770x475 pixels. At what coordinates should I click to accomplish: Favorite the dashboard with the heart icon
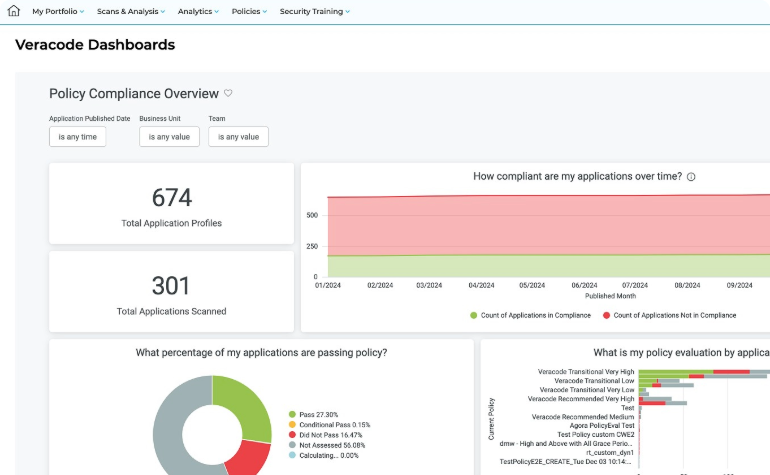tap(228, 93)
